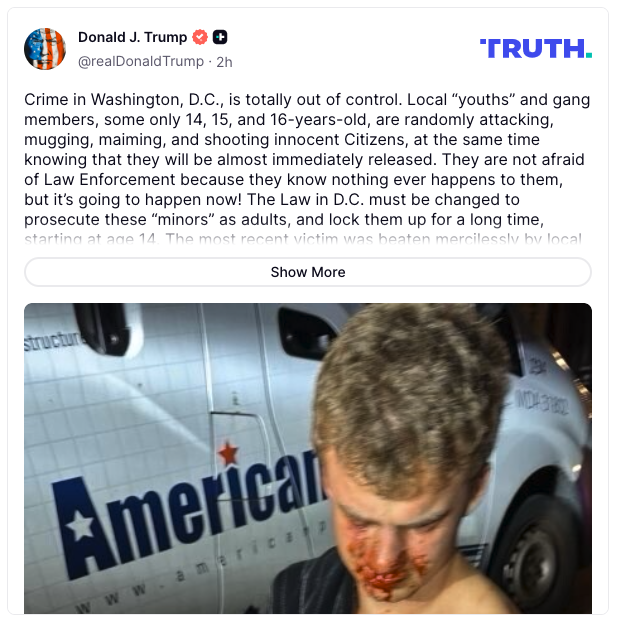Click the post author's round profile avatar
Image resolution: width=619 pixels, height=626 pixels.
click(45, 49)
